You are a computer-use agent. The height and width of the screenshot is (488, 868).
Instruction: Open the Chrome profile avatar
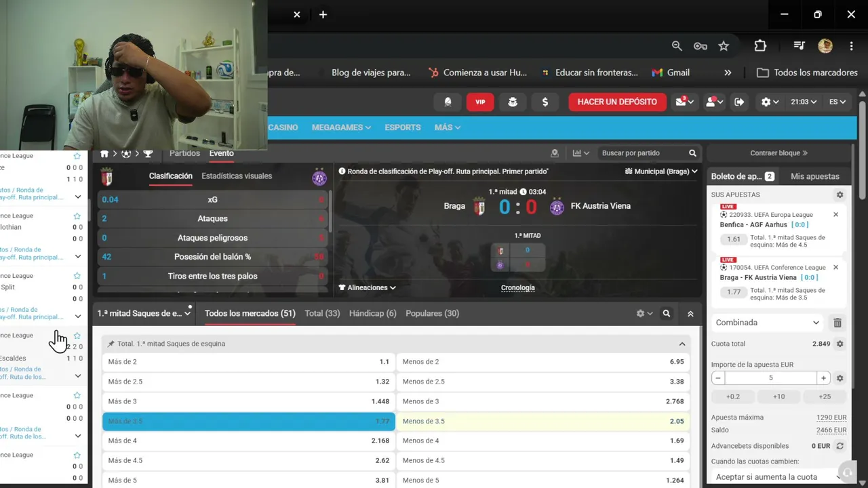[x=825, y=45]
